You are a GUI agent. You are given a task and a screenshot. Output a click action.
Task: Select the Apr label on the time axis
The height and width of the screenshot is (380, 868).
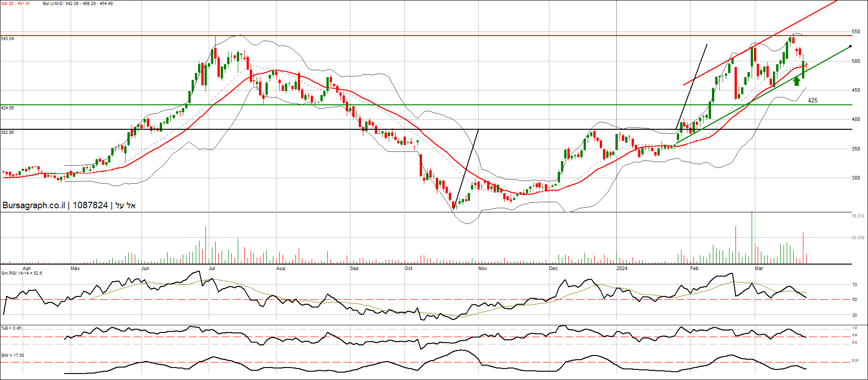tap(27, 268)
